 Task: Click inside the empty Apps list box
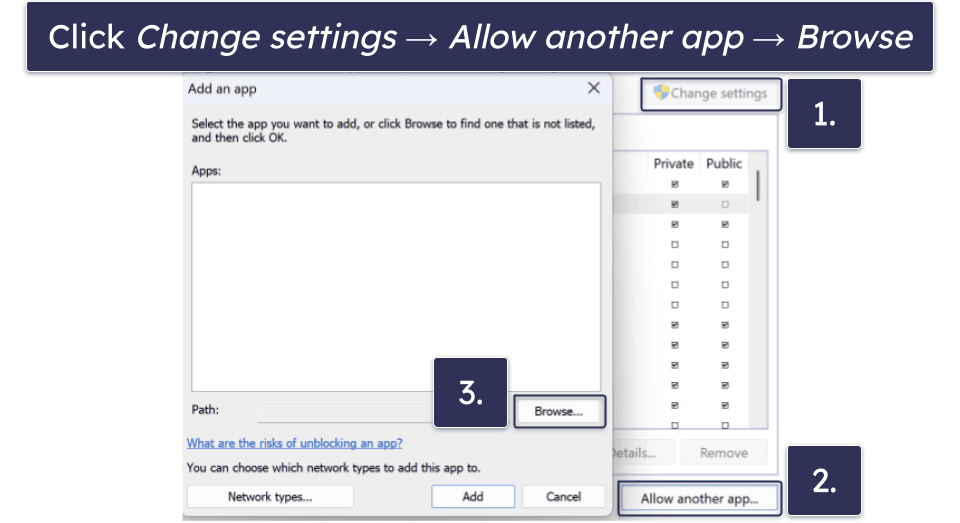click(396, 287)
